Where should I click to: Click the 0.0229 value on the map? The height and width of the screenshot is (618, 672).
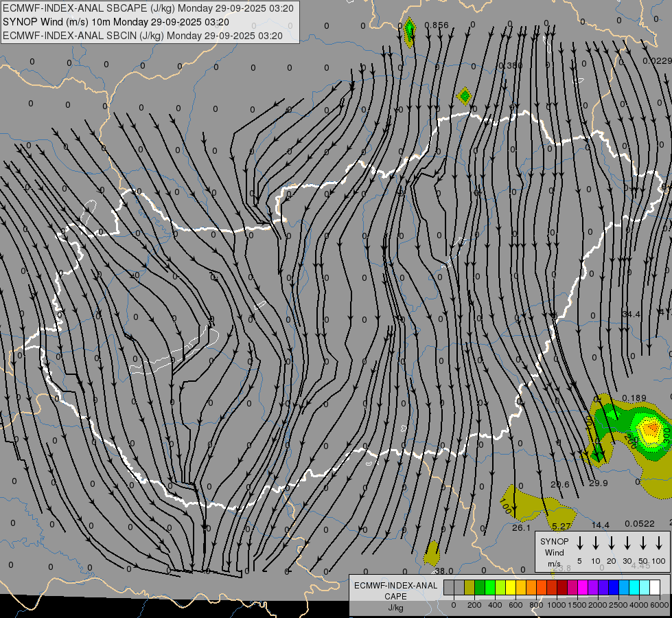(657, 61)
